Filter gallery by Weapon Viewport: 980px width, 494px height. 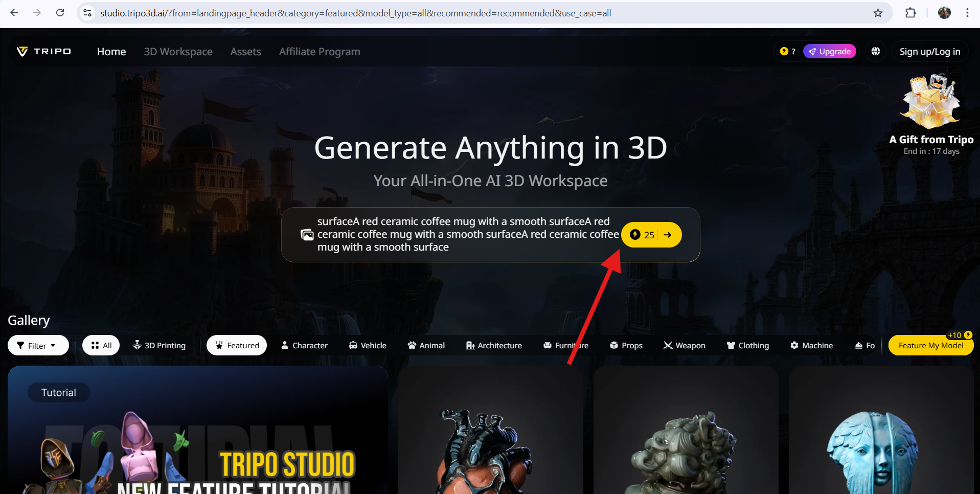click(684, 345)
